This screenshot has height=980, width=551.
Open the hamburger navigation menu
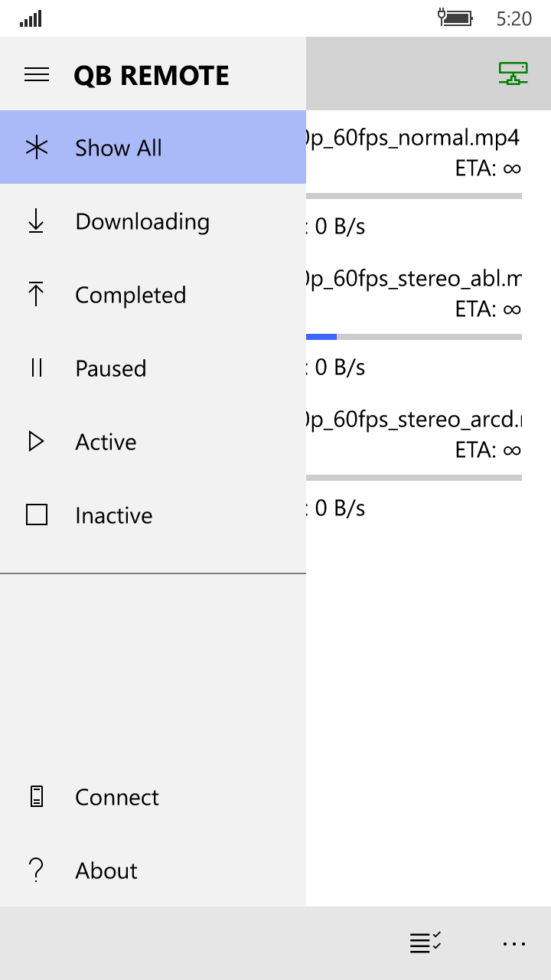(x=37, y=74)
